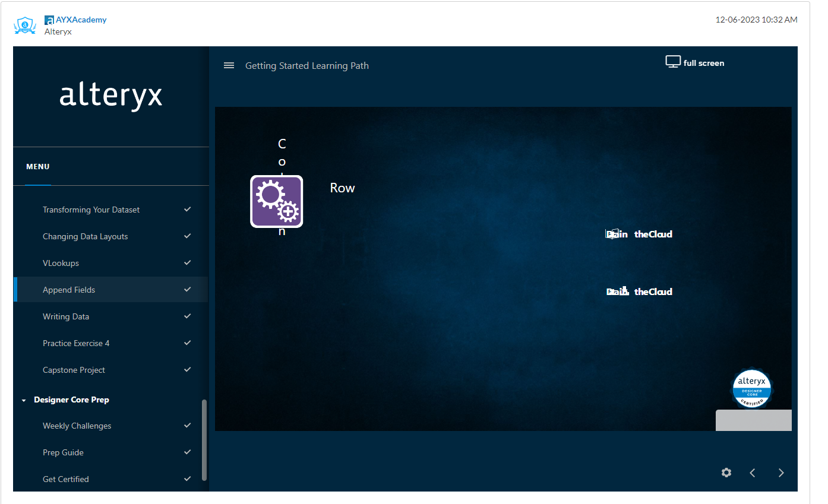
Task: Collapse the Designer Core Prep section
Action: 24,400
